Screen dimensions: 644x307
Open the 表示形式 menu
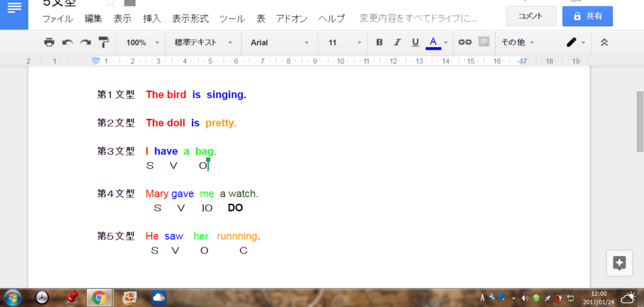[x=190, y=18]
